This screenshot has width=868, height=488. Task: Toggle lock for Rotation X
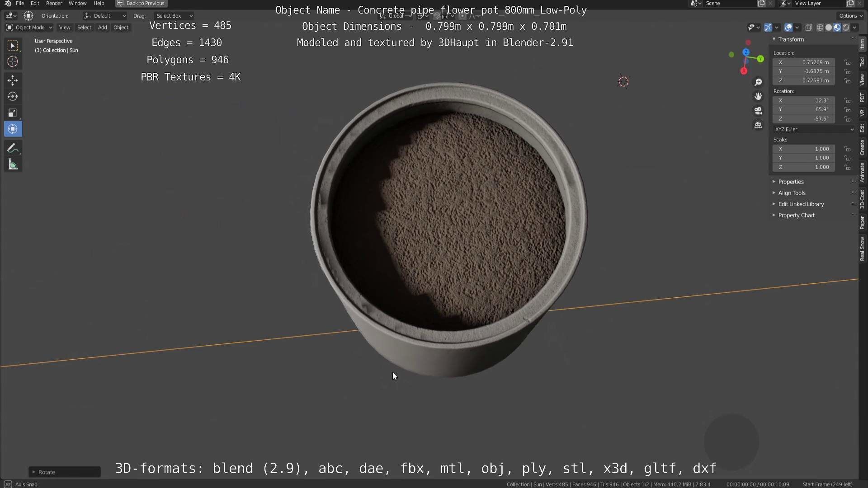pyautogui.click(x=847, y=100)
